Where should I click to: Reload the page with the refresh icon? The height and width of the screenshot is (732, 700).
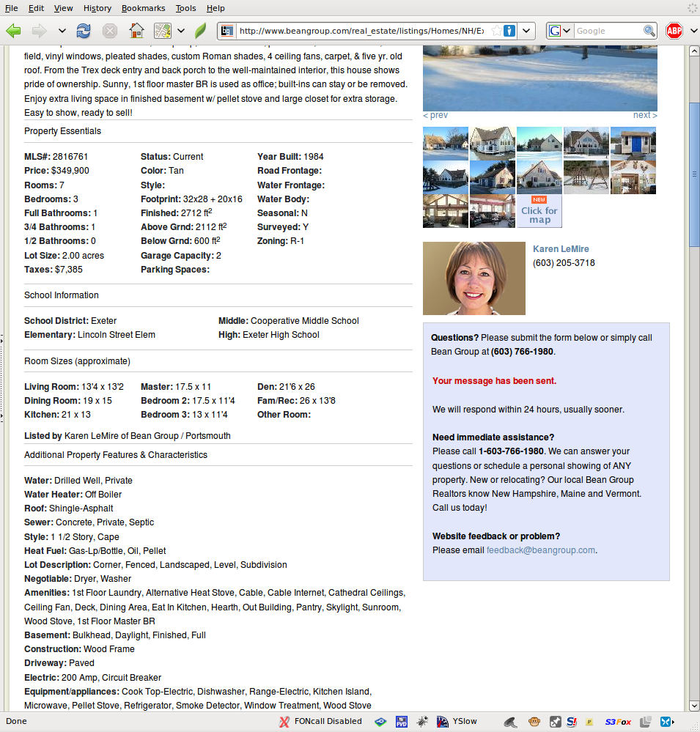(84, 32)
